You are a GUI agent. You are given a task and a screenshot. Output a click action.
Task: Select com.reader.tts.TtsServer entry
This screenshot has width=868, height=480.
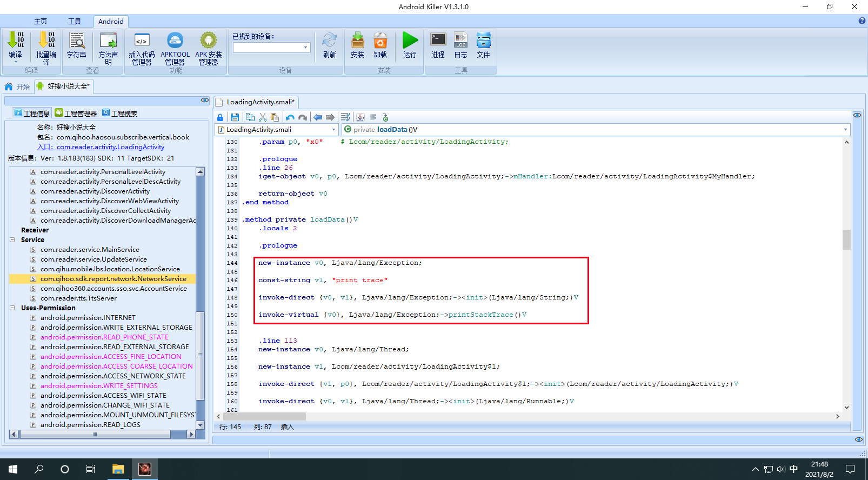tap(78, 298)
